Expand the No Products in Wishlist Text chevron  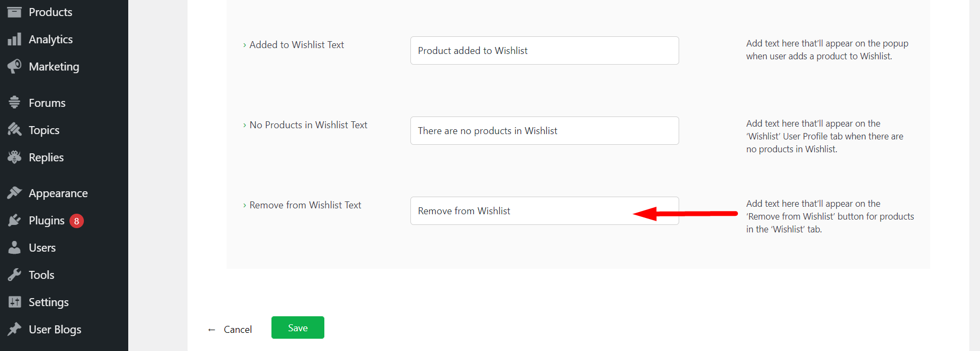244,125
